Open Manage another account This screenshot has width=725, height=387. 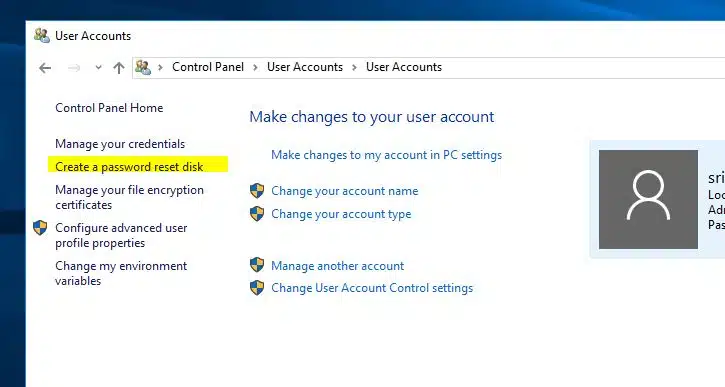coord(338,266)
